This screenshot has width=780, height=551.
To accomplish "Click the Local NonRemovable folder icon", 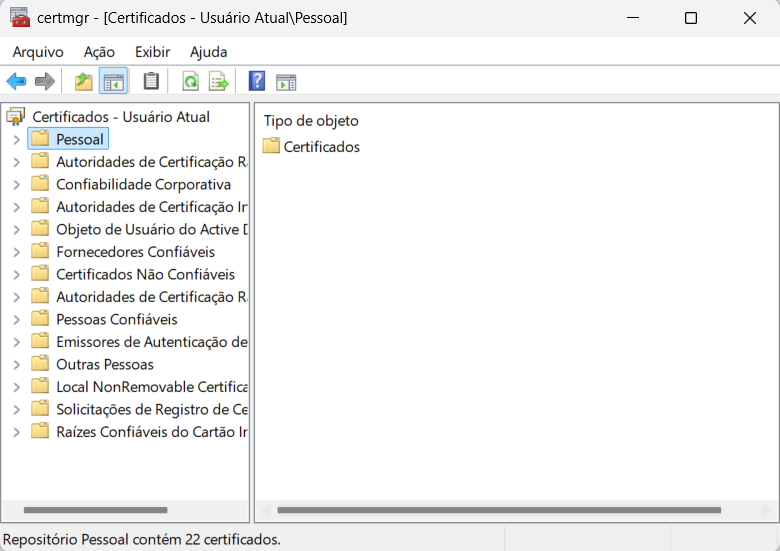I will point(40,386).
